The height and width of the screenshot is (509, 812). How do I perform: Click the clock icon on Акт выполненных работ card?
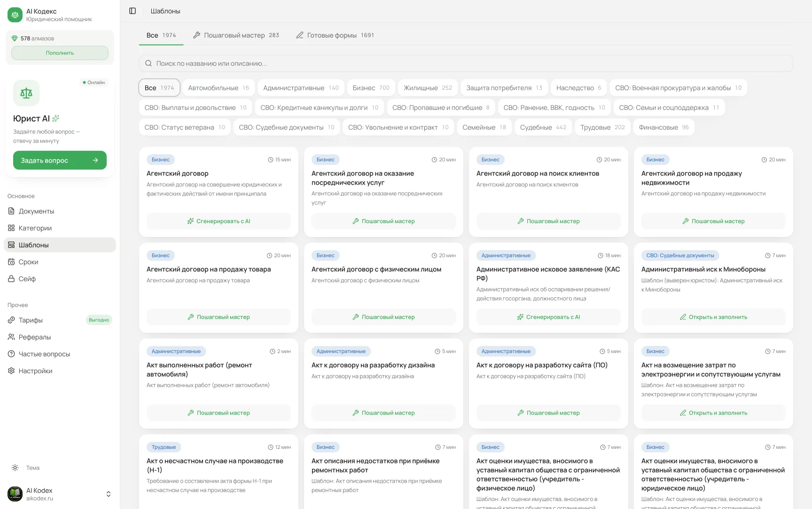coord(273,351)
